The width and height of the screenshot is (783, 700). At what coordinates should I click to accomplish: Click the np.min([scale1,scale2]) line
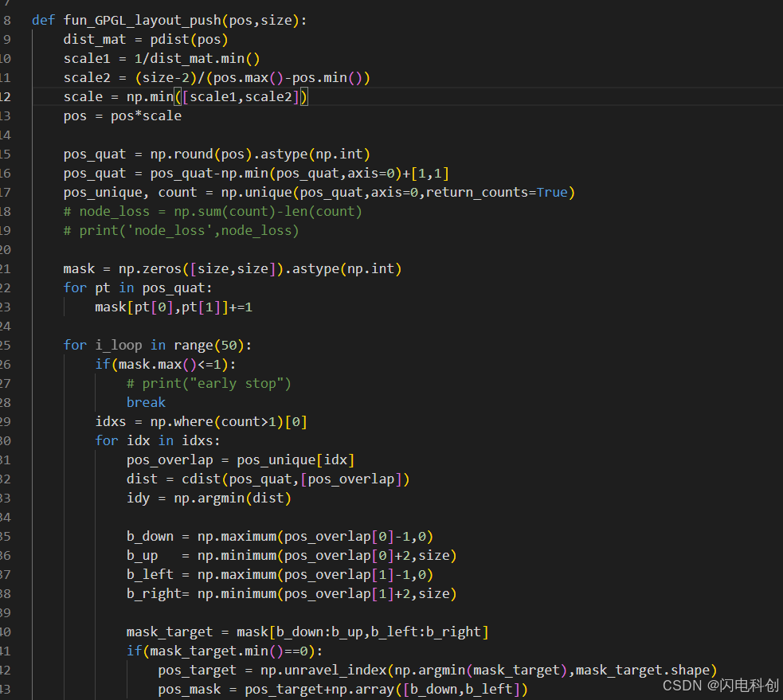[186, 97]
